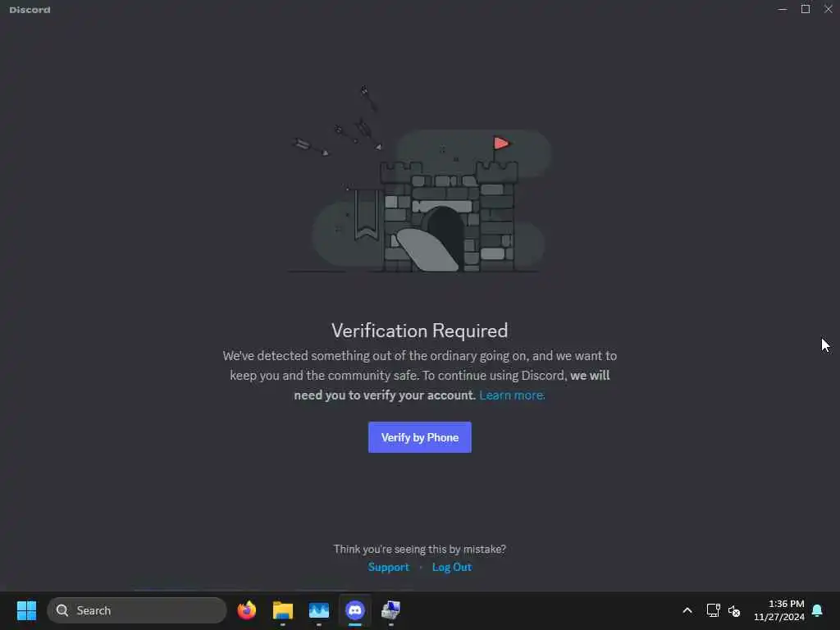840x630 pixels.
Task: Open the network display tray icon
Action: point(713,610)
